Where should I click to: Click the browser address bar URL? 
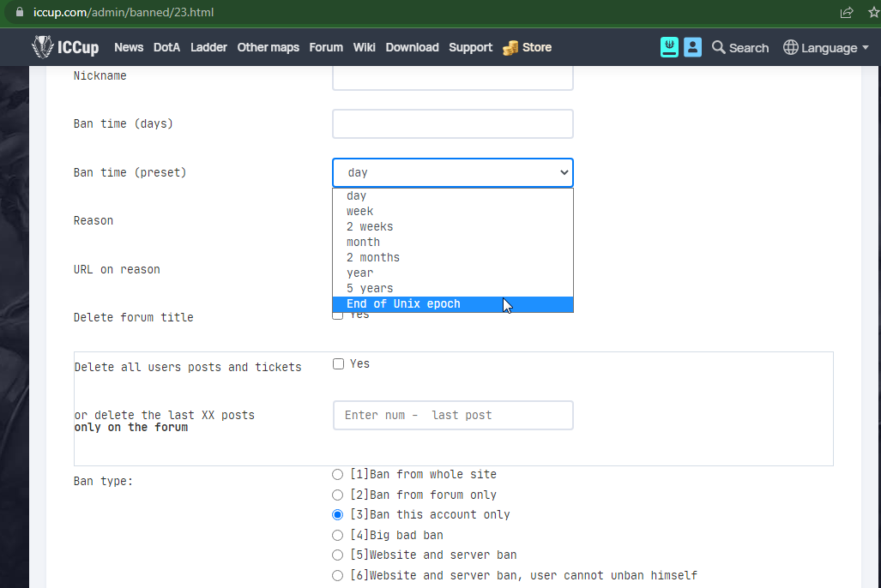coord(124,12)
